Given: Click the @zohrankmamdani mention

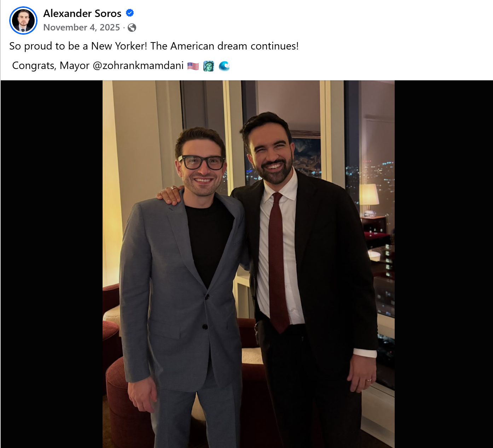Looking at the screenshot, I should click(138, 65).
